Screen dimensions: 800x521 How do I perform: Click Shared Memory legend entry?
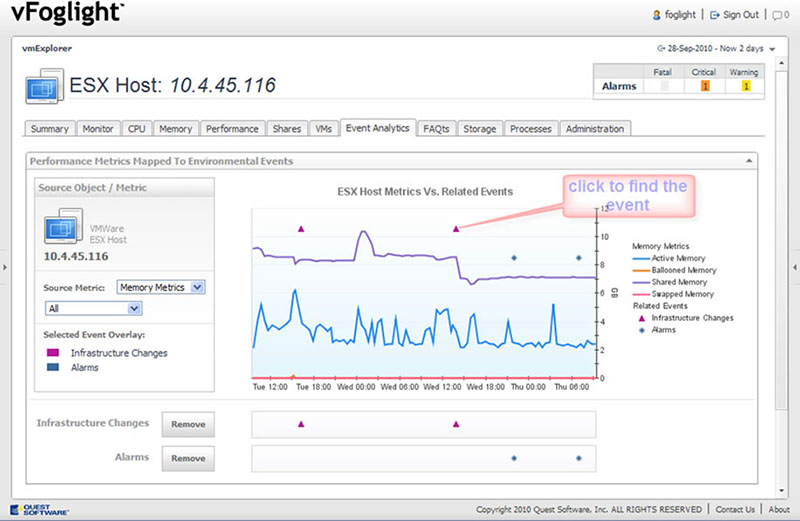[670, 282]
